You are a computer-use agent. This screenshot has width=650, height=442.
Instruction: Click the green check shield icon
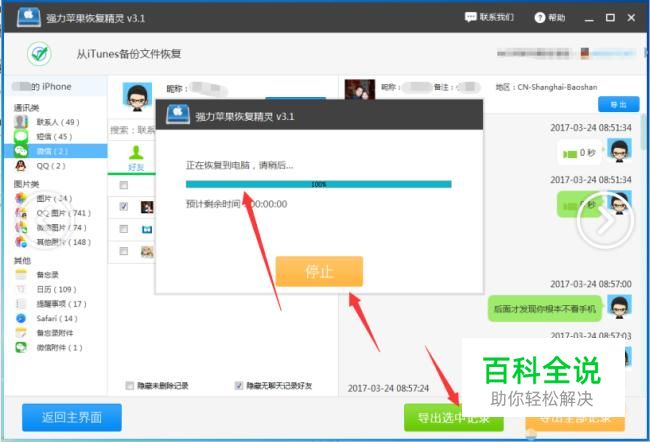pyautogui.click(x=40, y=53)
